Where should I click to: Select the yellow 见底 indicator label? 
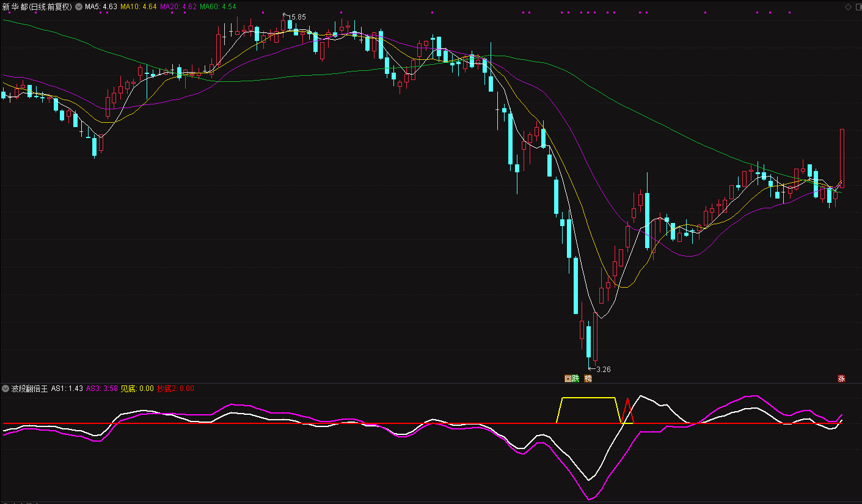pos(137,388)
